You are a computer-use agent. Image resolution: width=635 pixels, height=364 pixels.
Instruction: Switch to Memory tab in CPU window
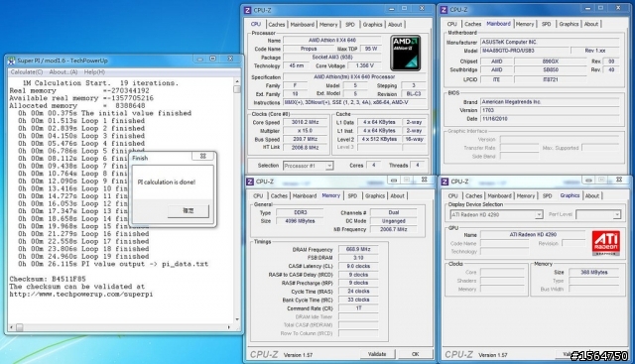point(328,24)
